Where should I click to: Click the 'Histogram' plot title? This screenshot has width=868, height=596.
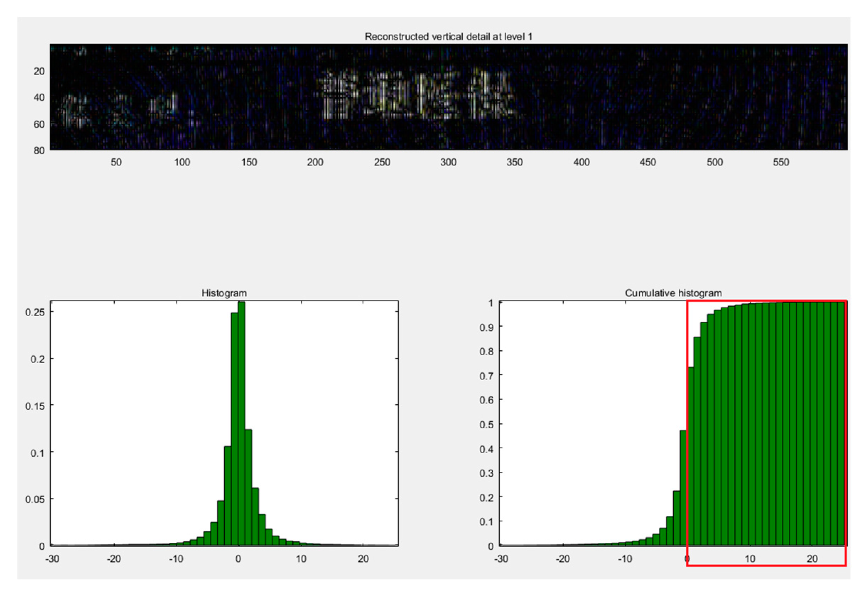(x=224, y=293)
